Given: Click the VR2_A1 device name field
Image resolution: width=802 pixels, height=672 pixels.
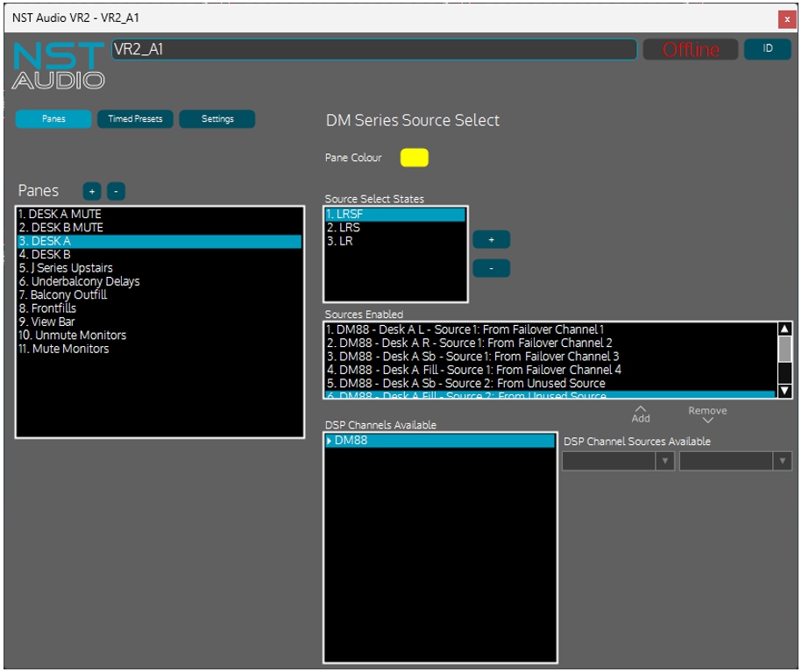Looking at the screenshot, I should coord(374,50).
